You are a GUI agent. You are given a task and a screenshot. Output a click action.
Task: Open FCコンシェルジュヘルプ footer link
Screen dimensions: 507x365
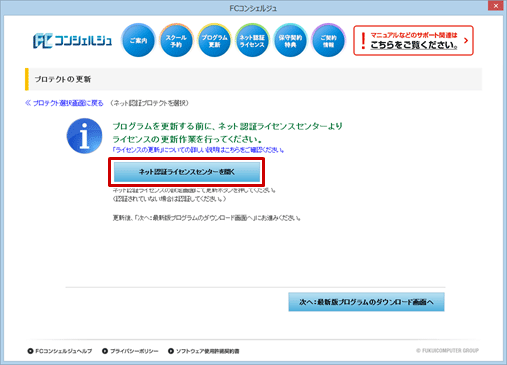60,351
